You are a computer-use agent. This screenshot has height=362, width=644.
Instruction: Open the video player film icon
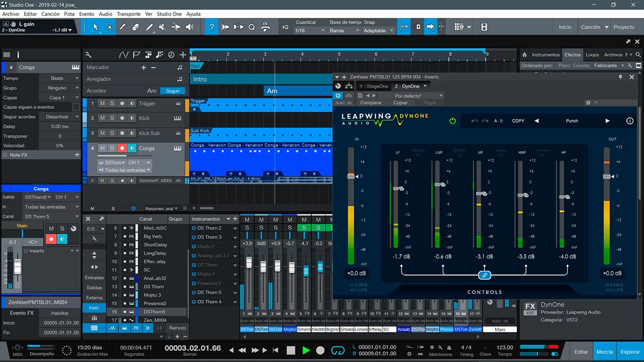click(x=484, y=26)
